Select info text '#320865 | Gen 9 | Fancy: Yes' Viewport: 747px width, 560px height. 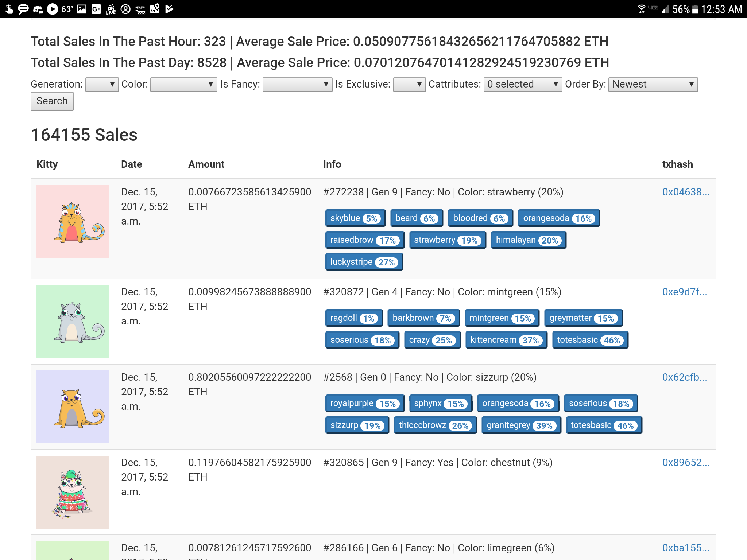pos(388,462)
